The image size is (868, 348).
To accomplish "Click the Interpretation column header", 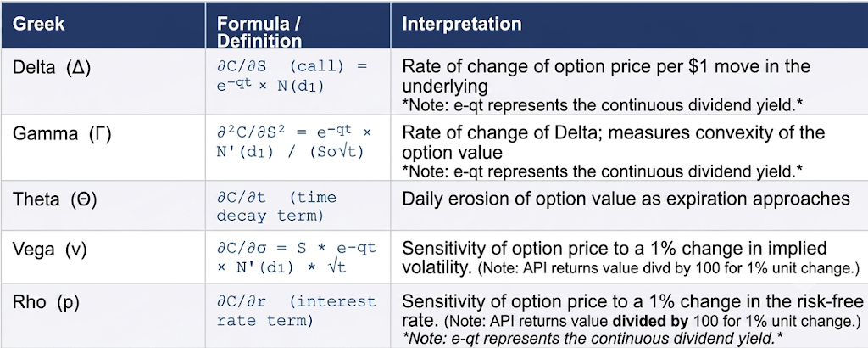I will tap(462, 24).
